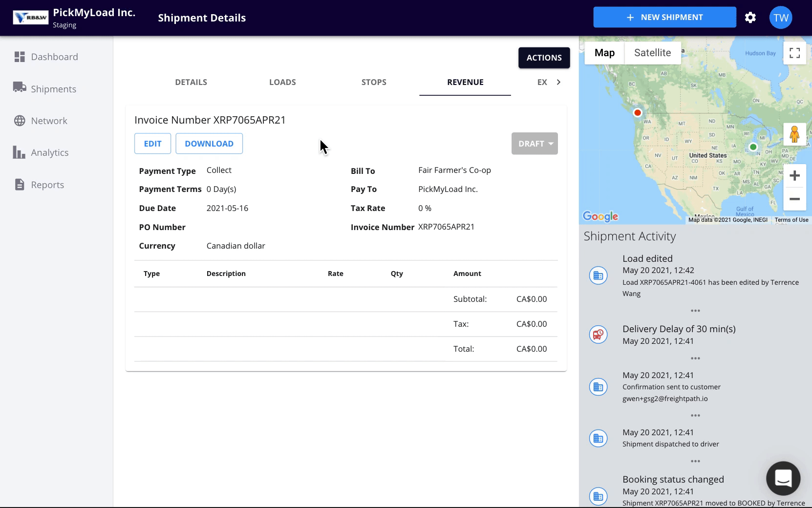Viewport: 812px width, 508px height.
Task: Click the TW user avatar
Action: [780, 18]
